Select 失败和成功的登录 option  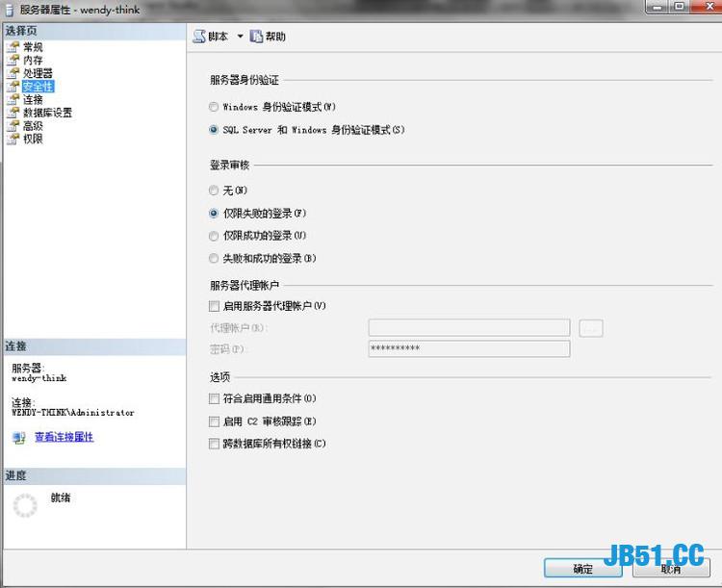click(x=213, y=258)
